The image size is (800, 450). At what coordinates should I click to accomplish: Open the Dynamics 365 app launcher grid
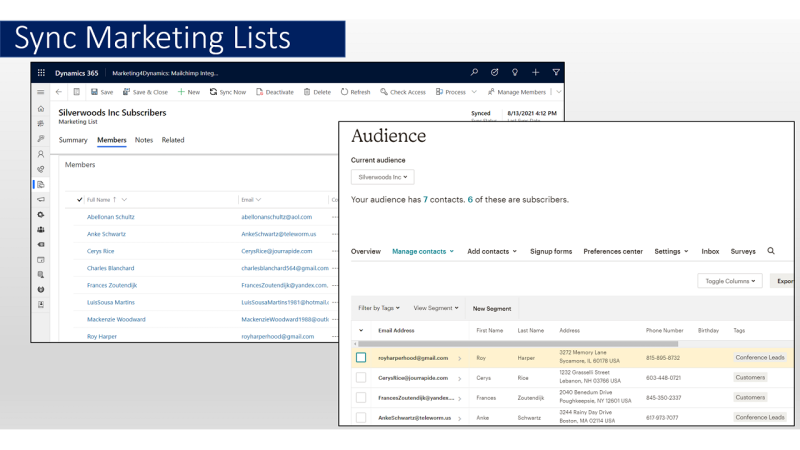(41, 73)
